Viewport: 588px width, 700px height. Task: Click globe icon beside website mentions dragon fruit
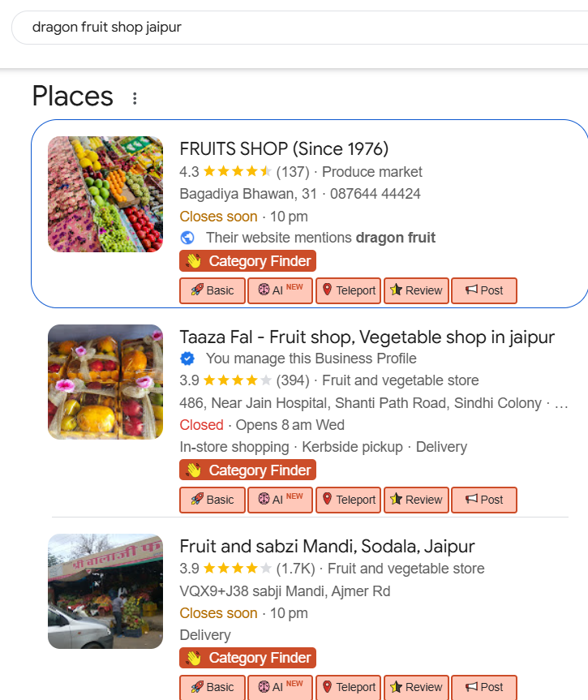tap(187, 238)
